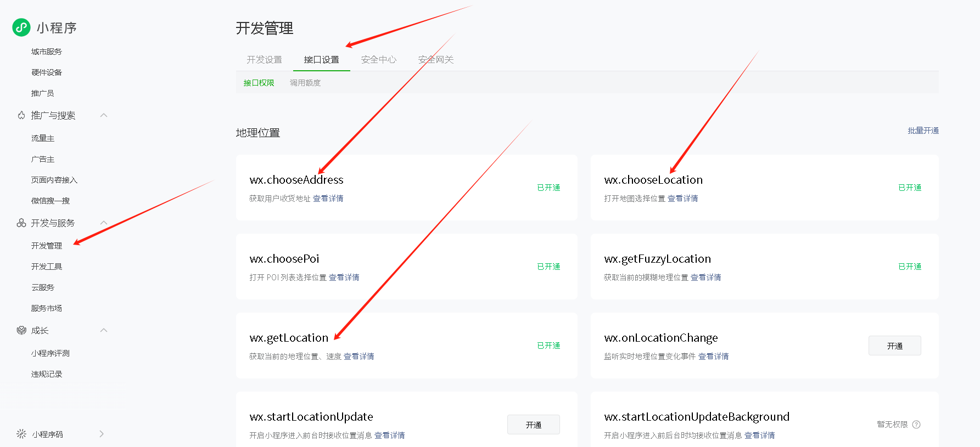Open 推广员 in the sidebar

(x=43, y=93)
